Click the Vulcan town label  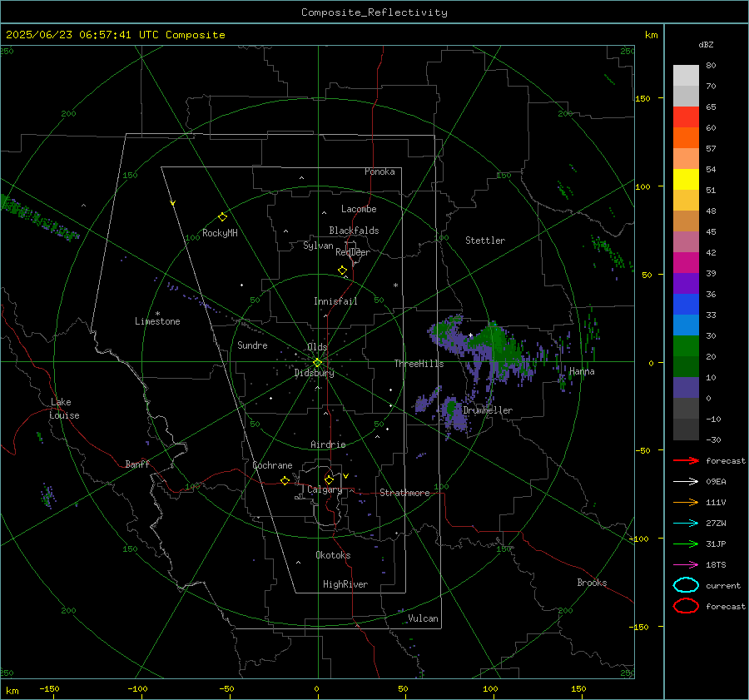423,618
